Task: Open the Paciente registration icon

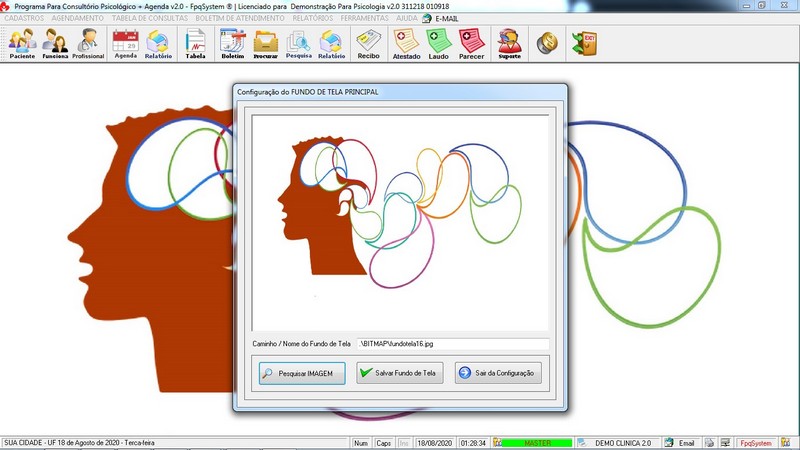Action: (x=22, y=44)
